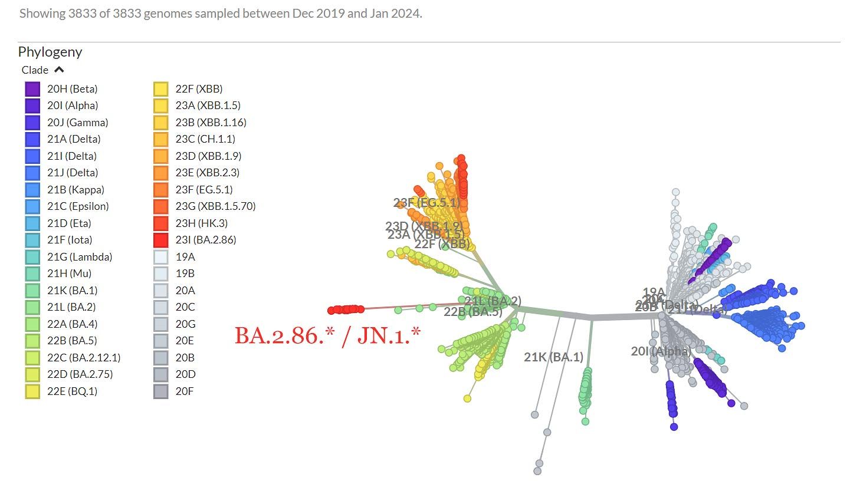
Task: Click the 22C (BA.2.12.1) legend swatch
Action: [32, 358]
